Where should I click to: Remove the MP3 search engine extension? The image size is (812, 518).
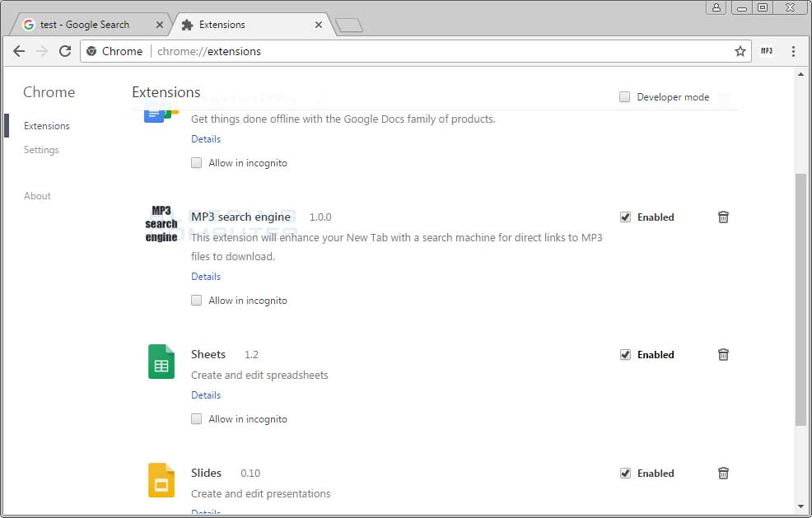(723, 217)
